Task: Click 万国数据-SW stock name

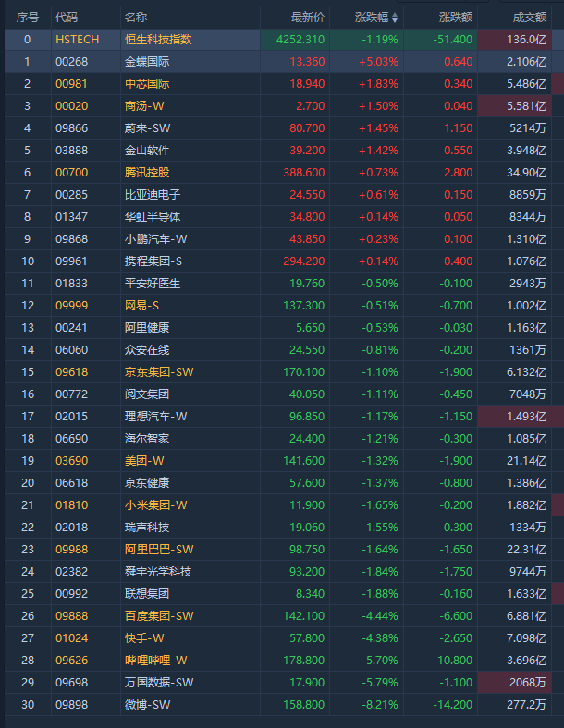Action: tap(159, 683)
